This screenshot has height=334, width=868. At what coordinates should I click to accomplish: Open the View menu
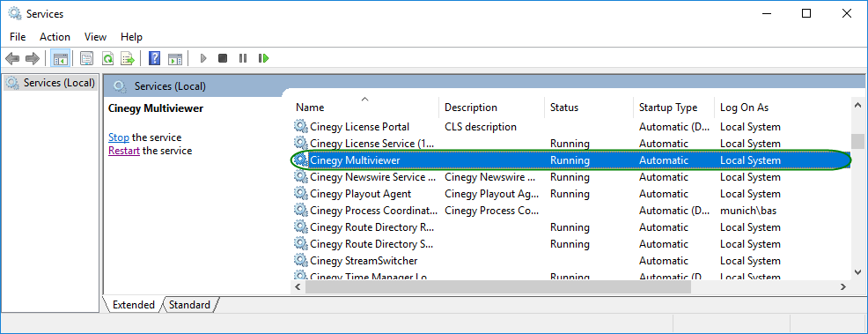pyautogui.click(x=95, y=36)
